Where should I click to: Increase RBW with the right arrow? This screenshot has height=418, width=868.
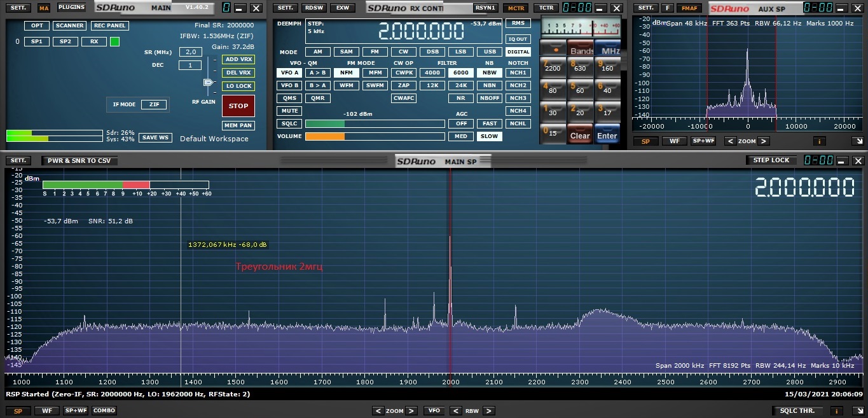pos(488,411)
